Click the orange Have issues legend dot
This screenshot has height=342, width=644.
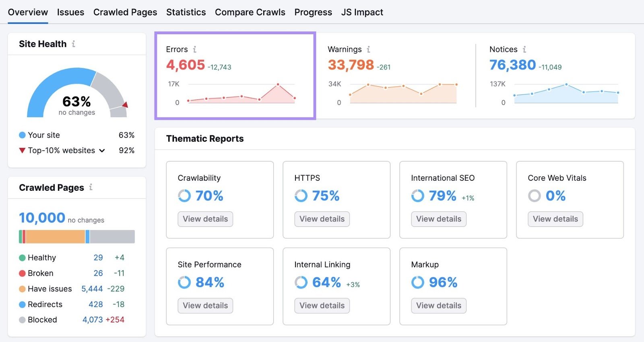pyautogui.click(x=22, y=289)
